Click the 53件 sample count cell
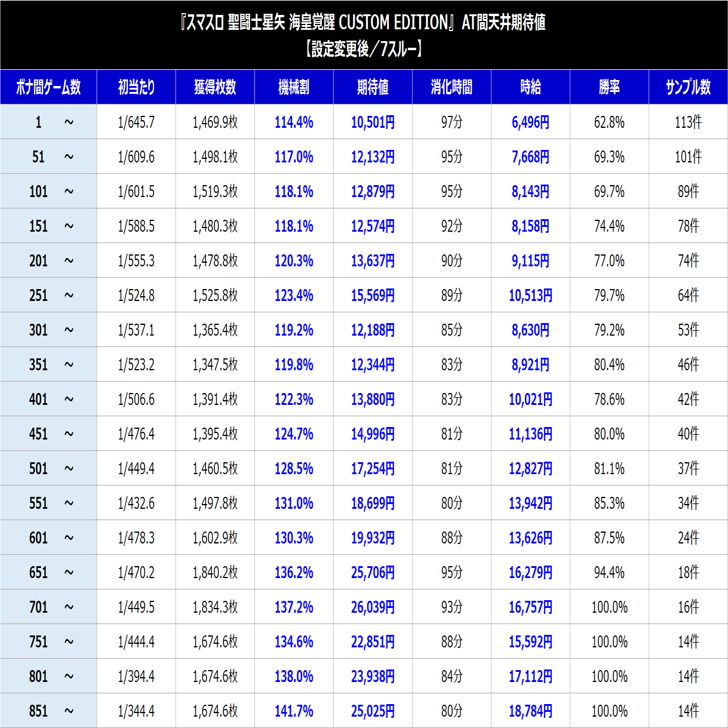728x728 pixels. click(x=688, y=330)
